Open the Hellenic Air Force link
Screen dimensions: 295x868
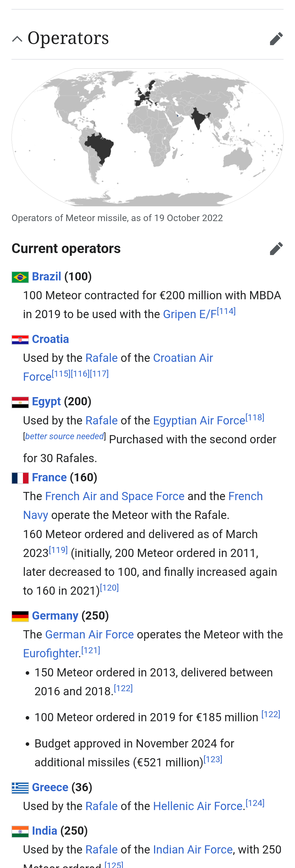click(x=198, y=806)
